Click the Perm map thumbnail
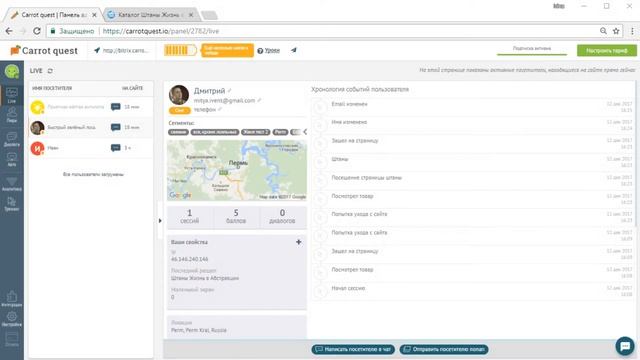Image resolution: width=640 pixels, height=360 pixels. 237,170
